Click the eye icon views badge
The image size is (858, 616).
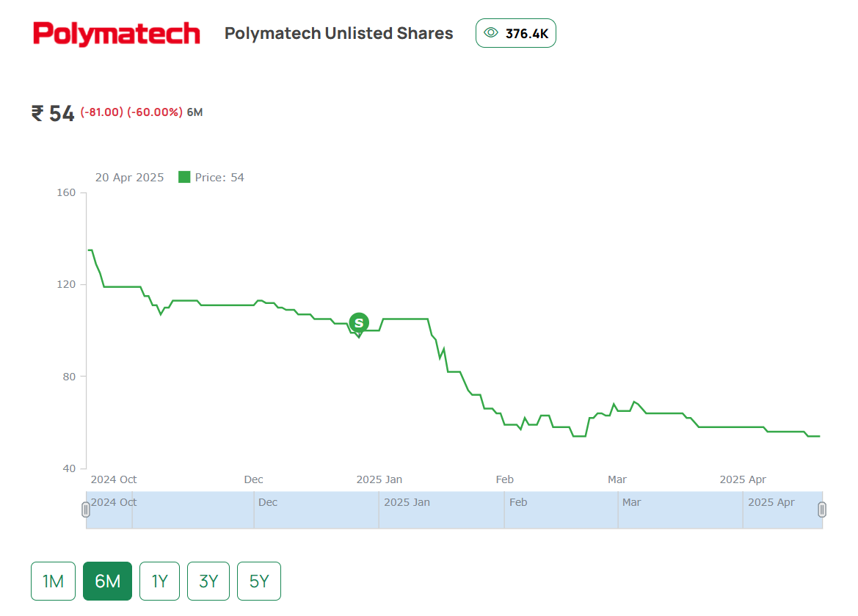(515, 33)
